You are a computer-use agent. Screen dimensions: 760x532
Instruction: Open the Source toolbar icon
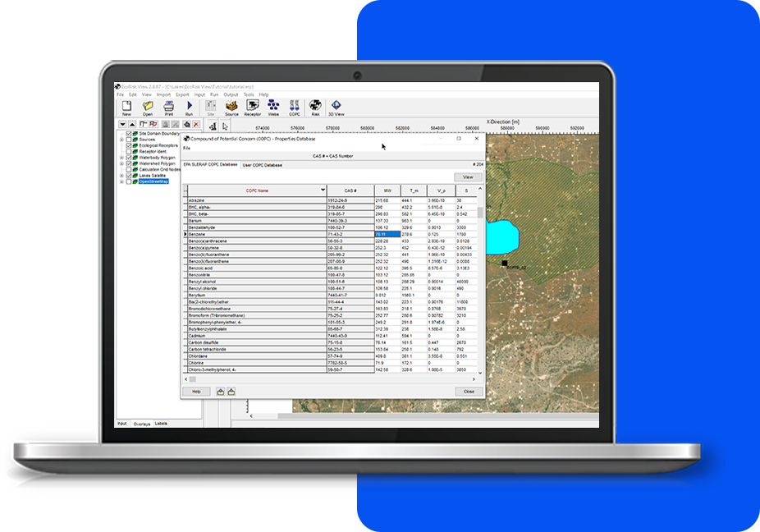(231, 107)
